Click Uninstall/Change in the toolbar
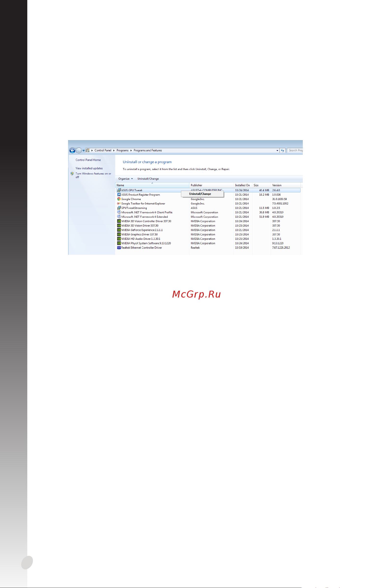The height and width of the screenshot is (588, 390). [148, 179]
